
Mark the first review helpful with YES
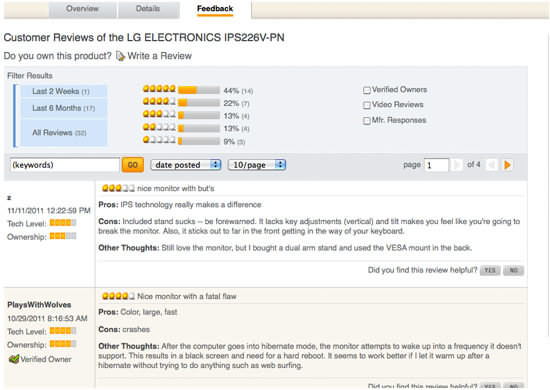490,270
